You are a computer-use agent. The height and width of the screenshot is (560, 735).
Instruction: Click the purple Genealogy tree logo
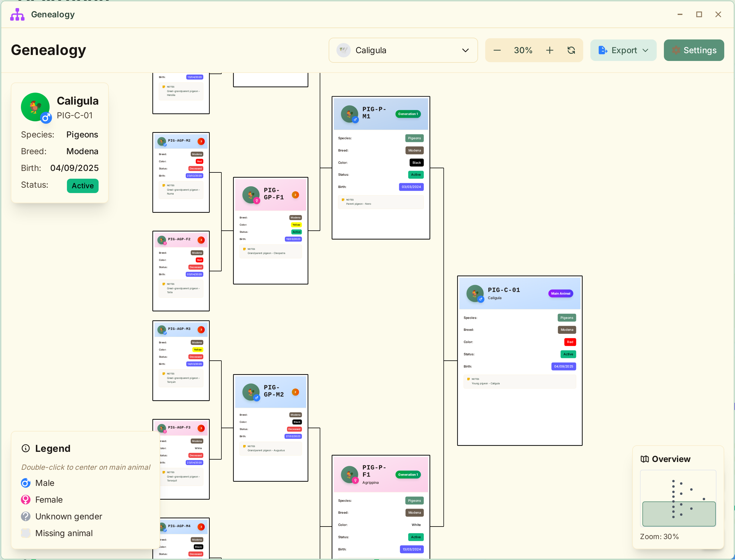tap(17, 14)
